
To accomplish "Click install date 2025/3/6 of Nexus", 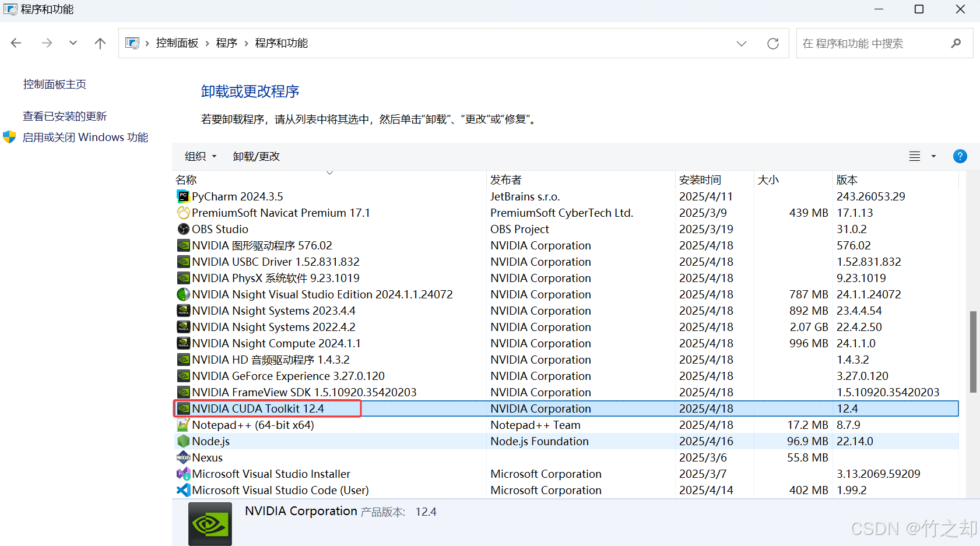I will coord(703,457).
